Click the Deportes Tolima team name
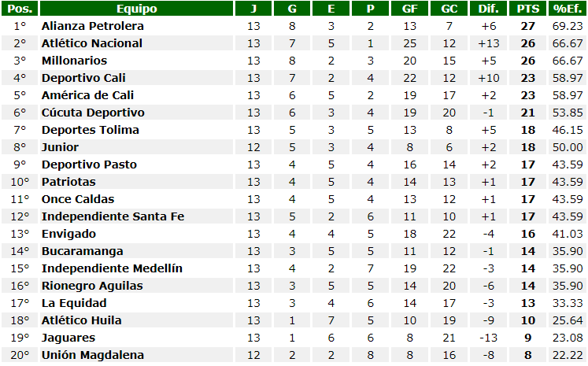 click(90, 130)
